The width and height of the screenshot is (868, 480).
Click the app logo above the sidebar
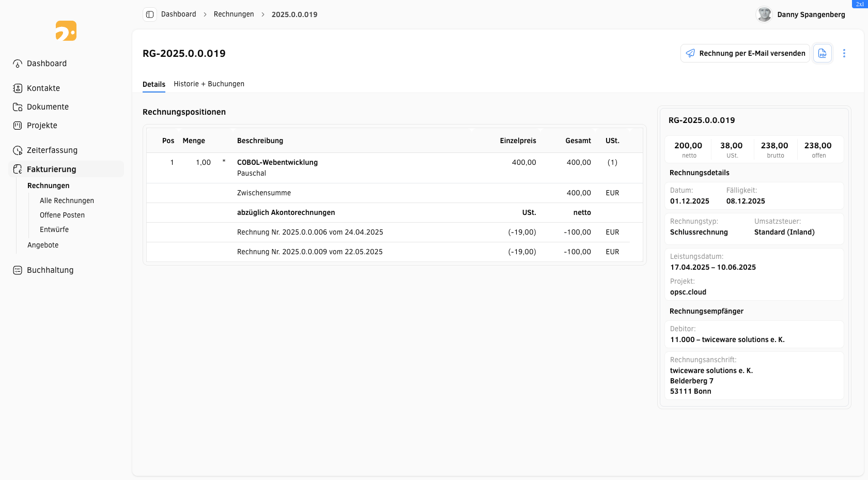[x=66, y=31]
